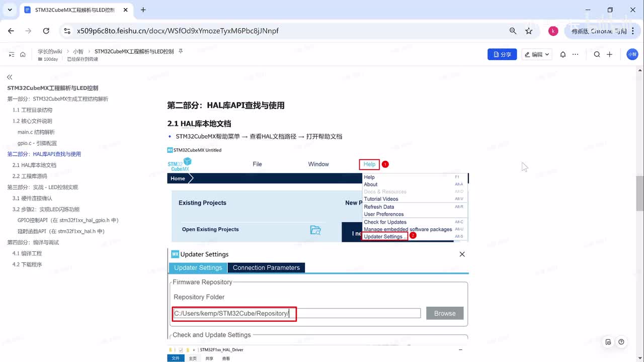The image size is (644, 362).
Task: Jump to 1.2 核心文件说明
Action: pyautogui.click(x=32, y=121)
